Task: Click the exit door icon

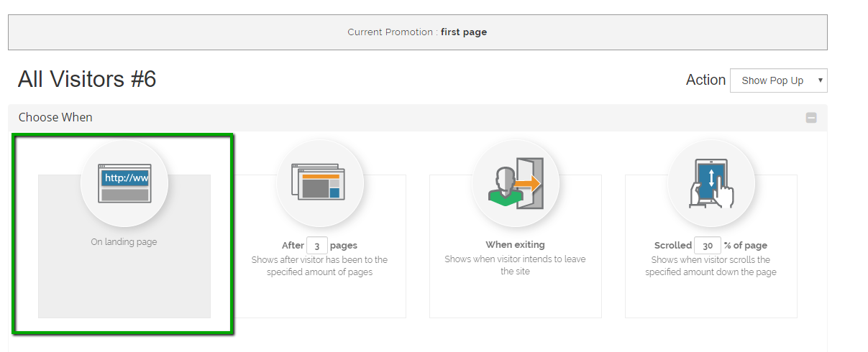Action: (516, 182)
